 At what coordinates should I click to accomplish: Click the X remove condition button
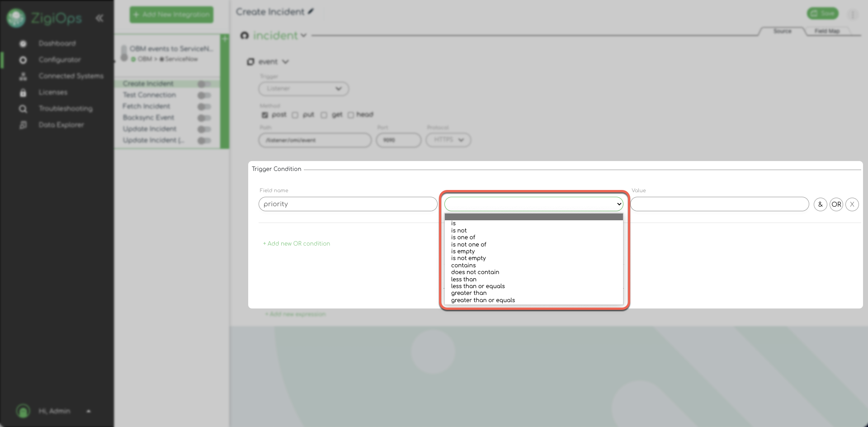[x=852, y=204]
